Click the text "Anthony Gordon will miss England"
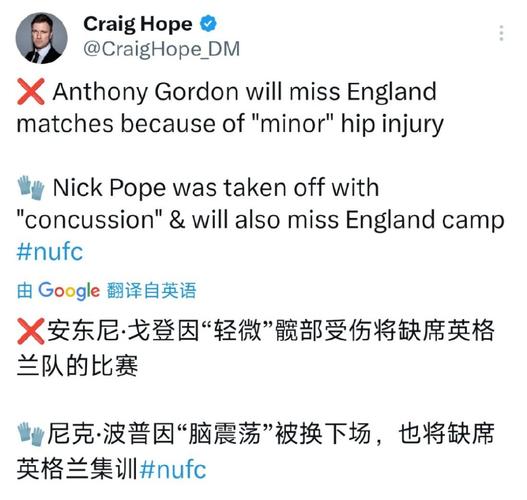This screenshot has height=500, width=527. tap(245, 91)
